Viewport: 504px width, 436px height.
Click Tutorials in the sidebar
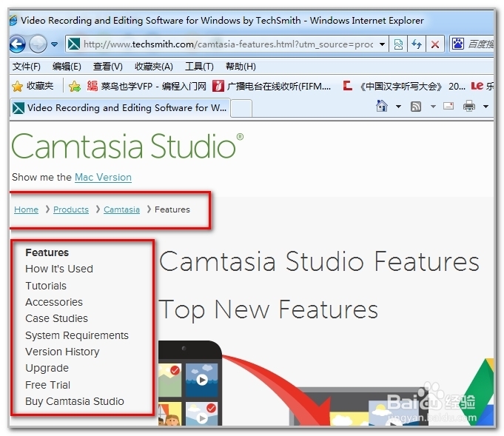tap(46, 286)
